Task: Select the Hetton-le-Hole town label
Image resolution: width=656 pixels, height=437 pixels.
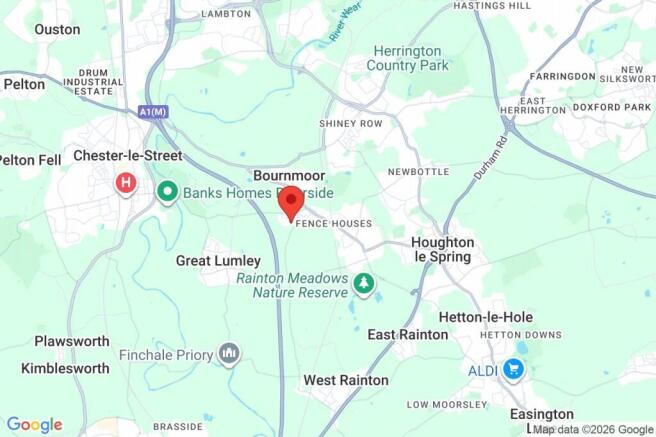Action: [486, 317]
